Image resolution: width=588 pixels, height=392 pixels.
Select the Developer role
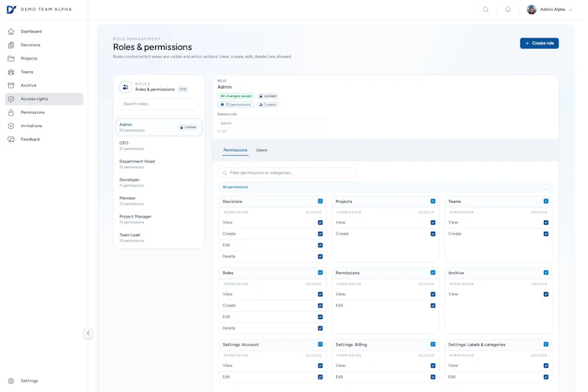159,182
